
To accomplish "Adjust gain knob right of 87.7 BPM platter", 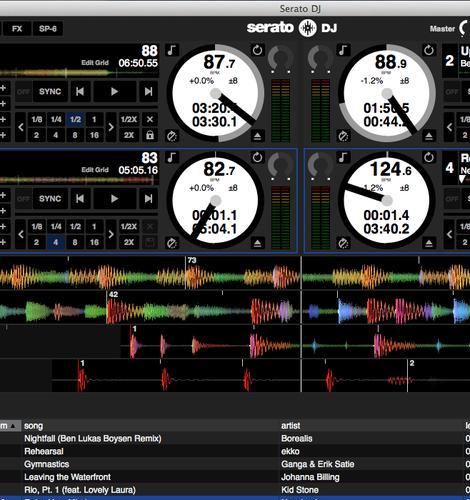I will click(281, 58).
